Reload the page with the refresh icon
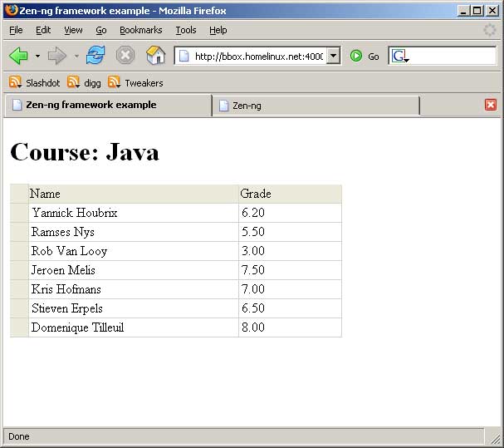Viewport: 504px width, 448px height. [x=95, y=56]
